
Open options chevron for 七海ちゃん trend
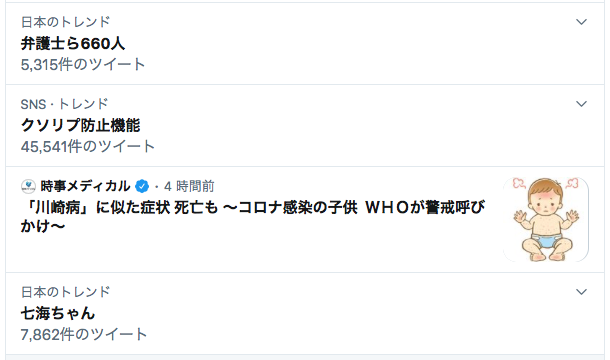[x=581, y=292]
